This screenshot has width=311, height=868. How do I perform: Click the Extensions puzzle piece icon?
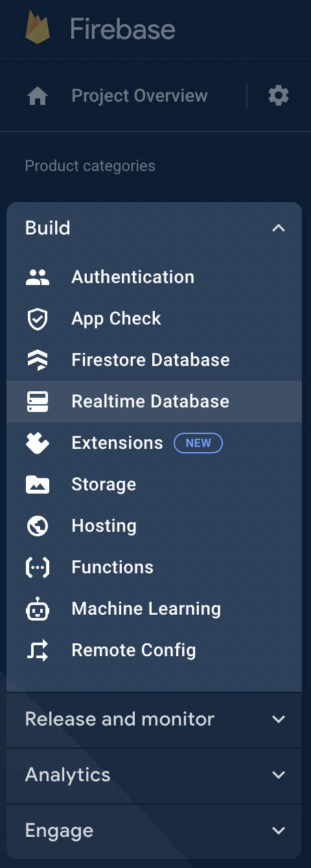tap(38, 443)
